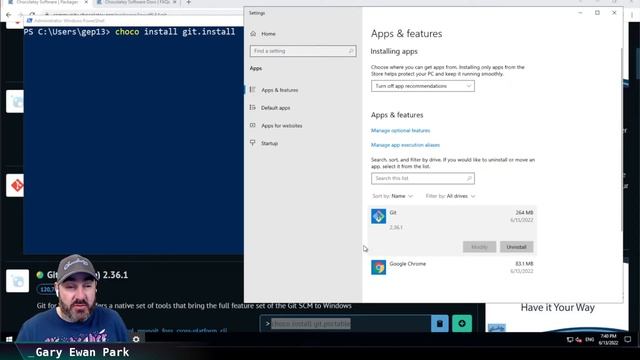This screenshot has height=360, width=640.
Task: Click the ENG language indicator
Action: [x=590, y=340]
